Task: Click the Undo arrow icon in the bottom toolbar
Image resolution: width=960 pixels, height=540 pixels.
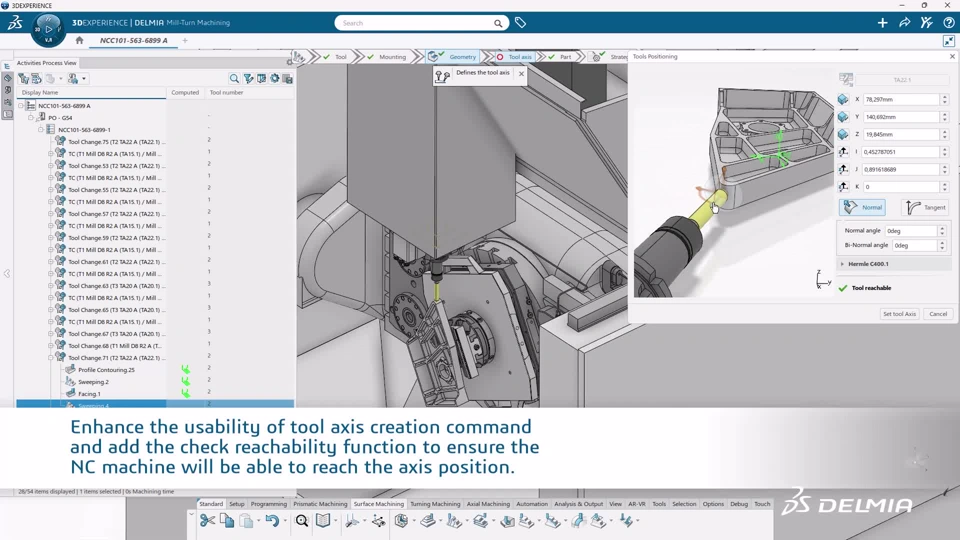Action: (272, 520)
